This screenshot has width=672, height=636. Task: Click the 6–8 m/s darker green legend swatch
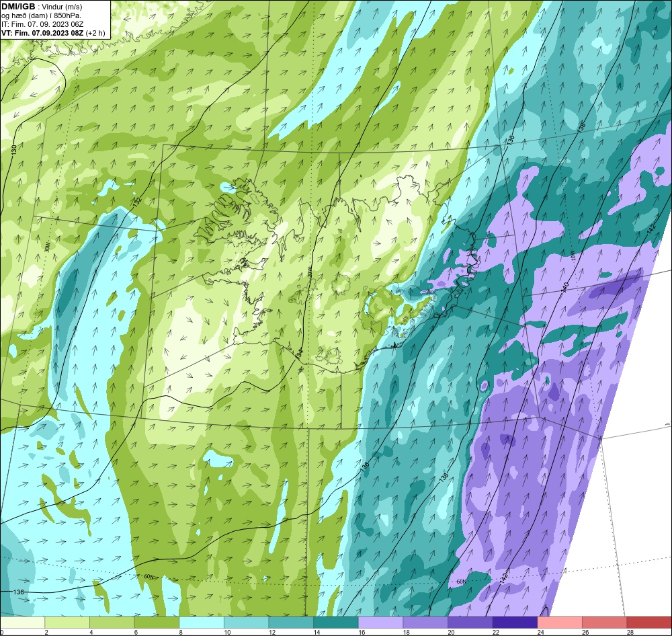(157, 623)
